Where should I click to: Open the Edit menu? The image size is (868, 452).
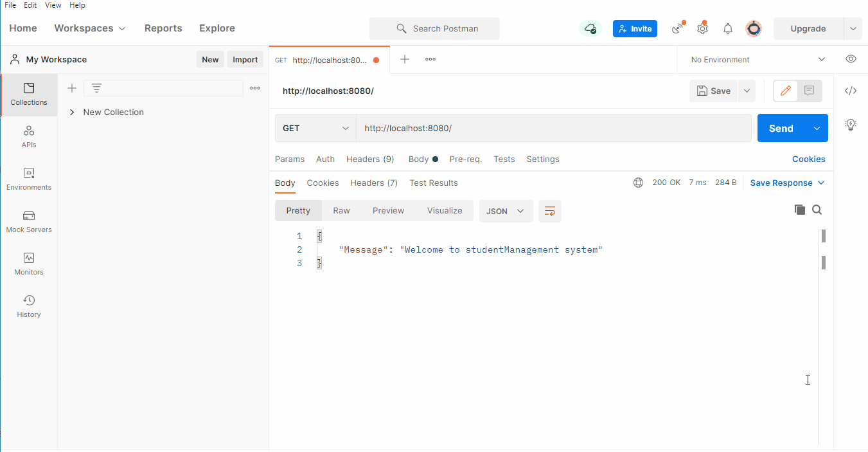[x=30, y=5]
